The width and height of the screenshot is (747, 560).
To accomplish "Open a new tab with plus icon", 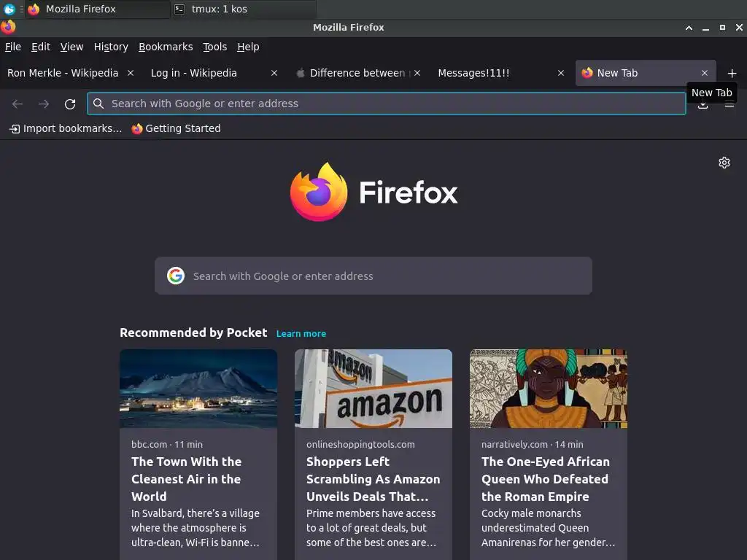I will point(732,74).
